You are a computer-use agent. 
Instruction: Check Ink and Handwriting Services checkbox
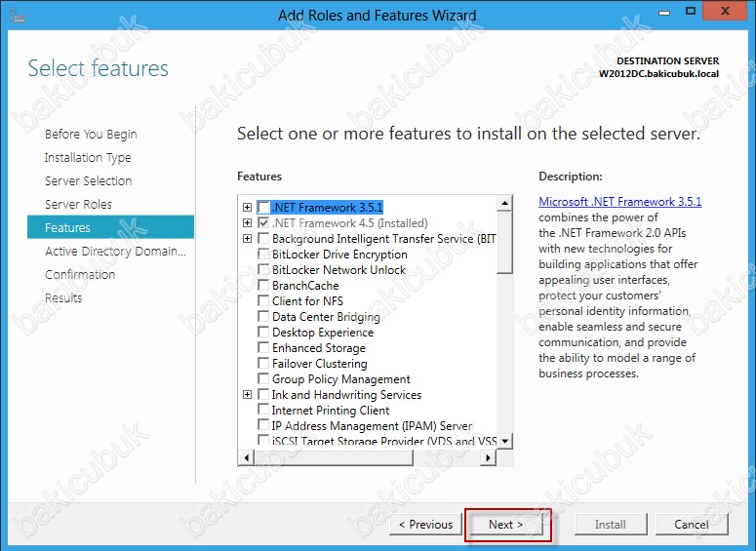pyautogui.click(x=263, y=394)
